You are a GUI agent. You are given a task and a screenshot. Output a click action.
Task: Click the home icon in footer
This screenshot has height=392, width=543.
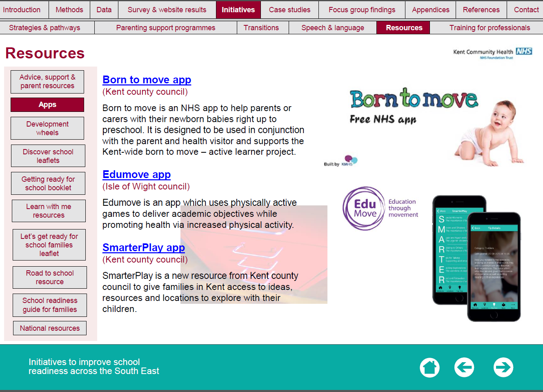[430, 367]
